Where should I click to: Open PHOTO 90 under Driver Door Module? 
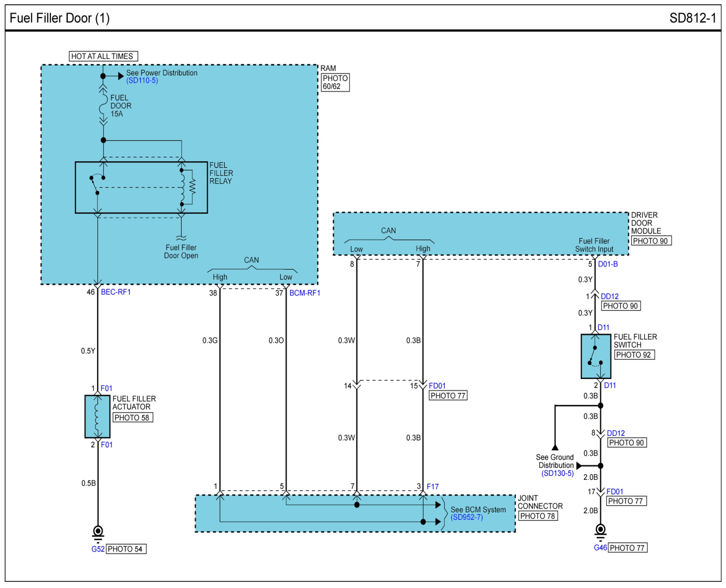tap(651, 241)
